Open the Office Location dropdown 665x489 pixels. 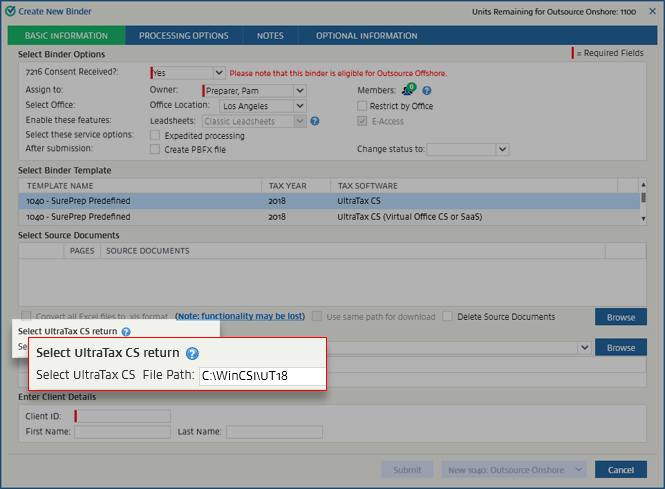click(300, 106)
